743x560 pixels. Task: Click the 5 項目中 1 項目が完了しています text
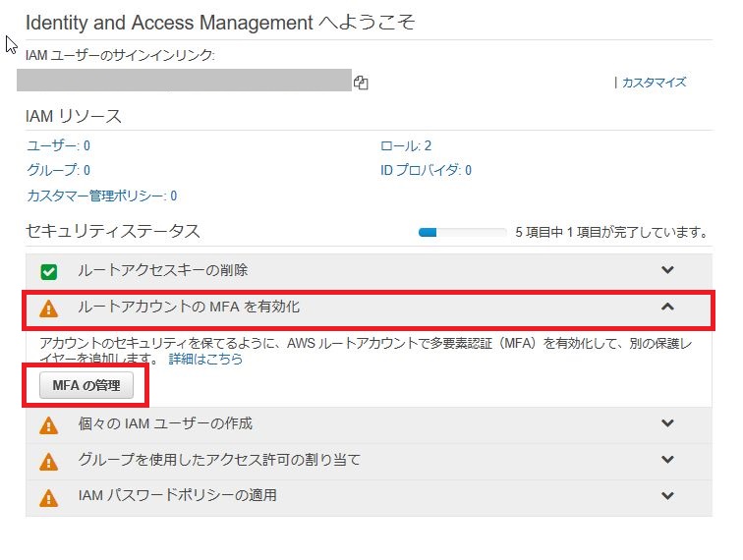click(612, 232)
